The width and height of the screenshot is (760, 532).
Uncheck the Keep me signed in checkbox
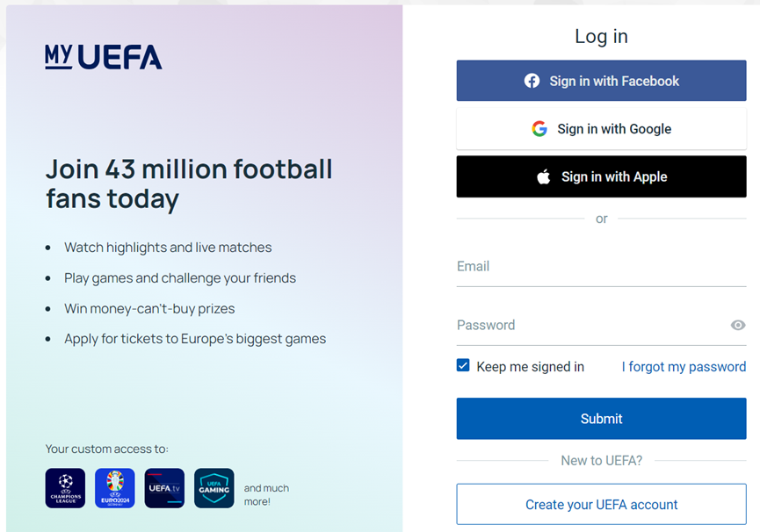(463, 366)
